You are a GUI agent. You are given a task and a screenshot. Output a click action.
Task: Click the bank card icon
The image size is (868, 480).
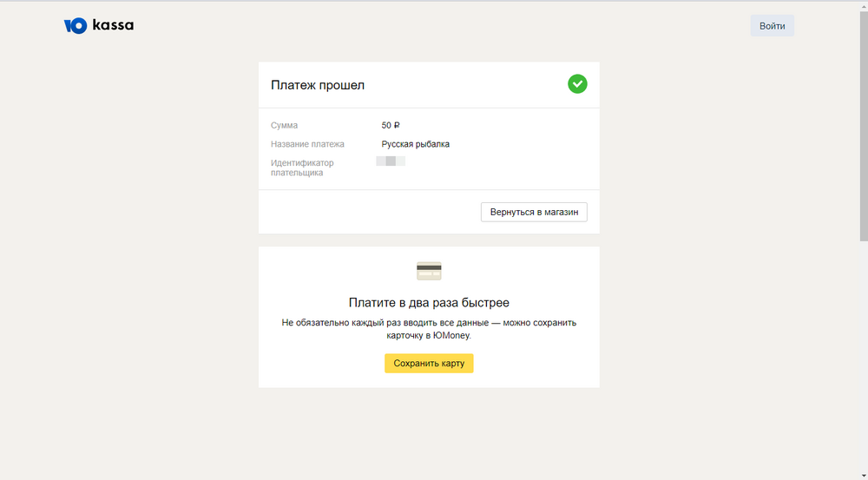click(x=429, y=271)
